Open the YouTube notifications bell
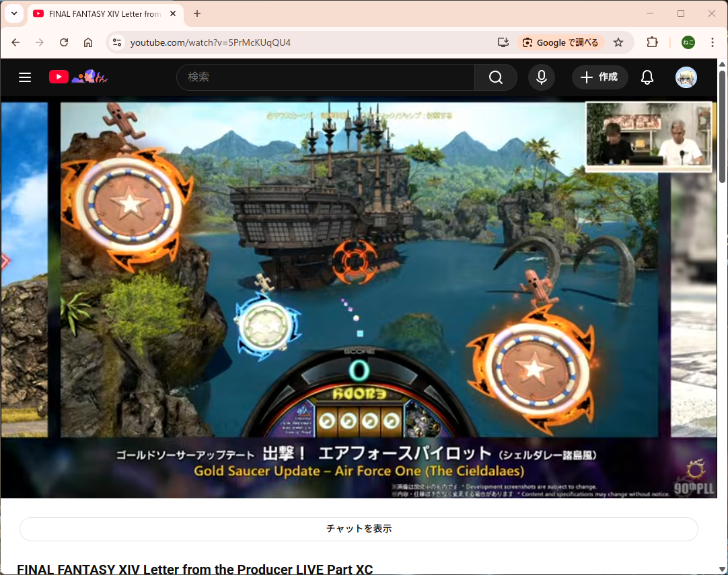 tap(647, 77)
